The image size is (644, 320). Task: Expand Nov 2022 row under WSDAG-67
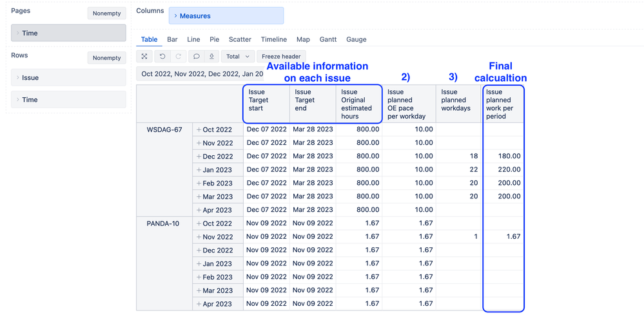(199, 143)
